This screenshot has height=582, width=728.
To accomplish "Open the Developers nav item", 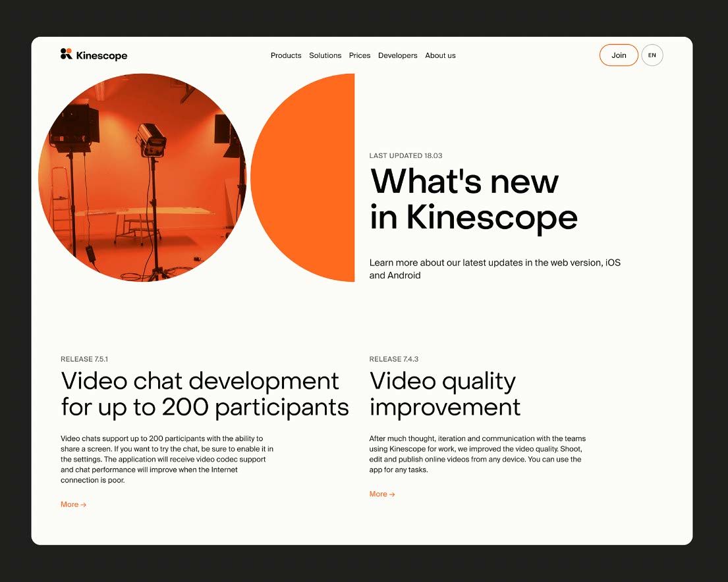I will (x=397, y=55).
